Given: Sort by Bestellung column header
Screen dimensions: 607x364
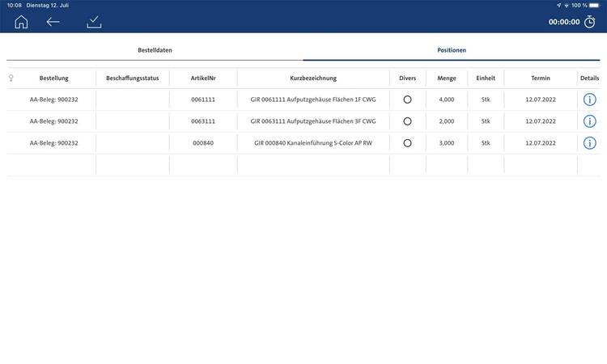Looking at the screenshot, I should (53, 78).
